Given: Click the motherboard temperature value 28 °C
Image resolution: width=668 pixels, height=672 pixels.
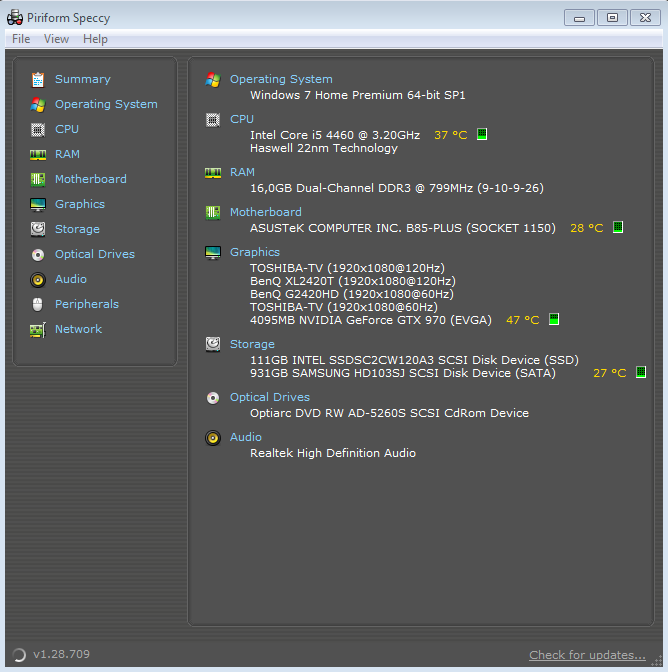Looking at the screenshot, I should (x=587, y=228).
